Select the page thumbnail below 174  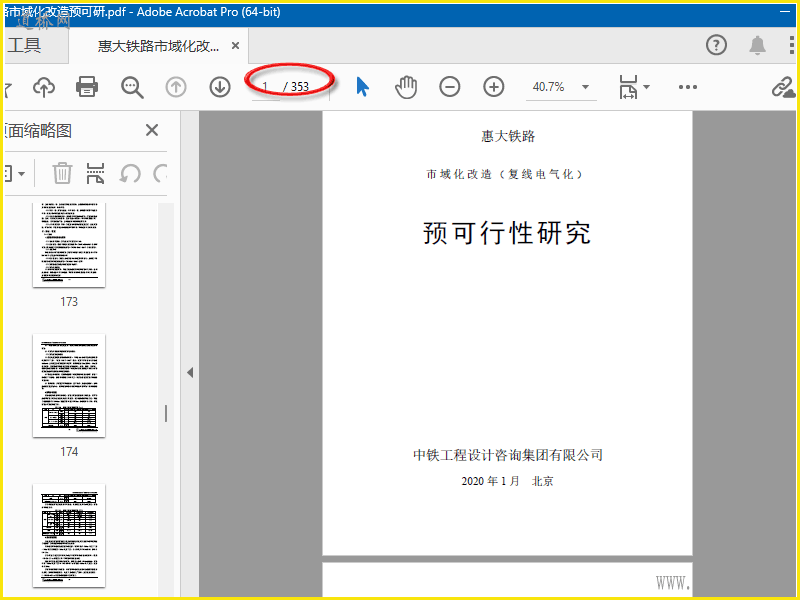click(69, 536)
